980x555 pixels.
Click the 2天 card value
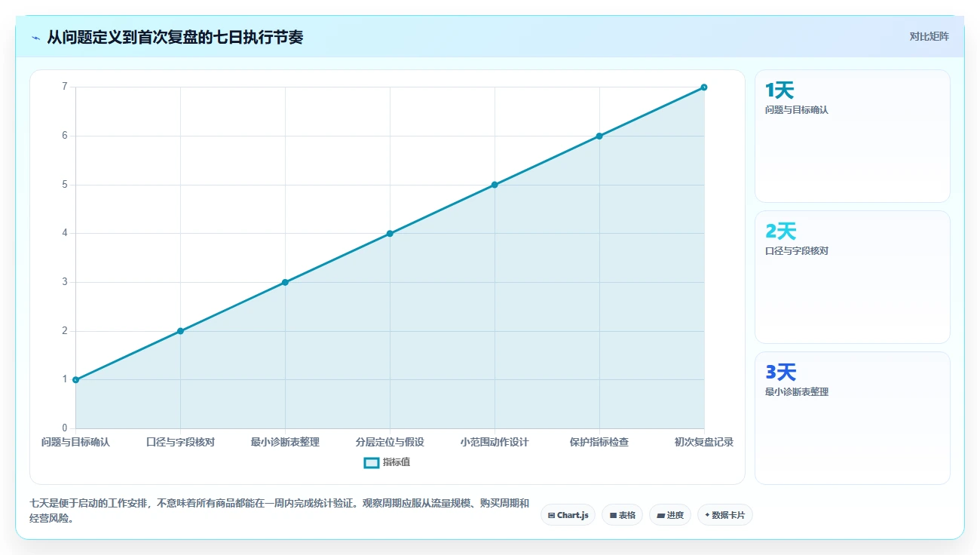(780, 232)
